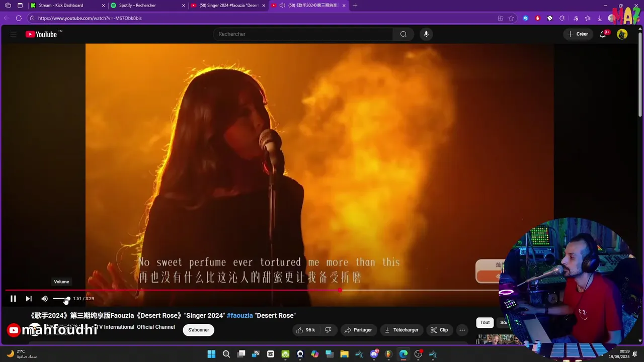Download the video via Télécharger
This screenshot has width=644, height=362.
pos(401,330)
